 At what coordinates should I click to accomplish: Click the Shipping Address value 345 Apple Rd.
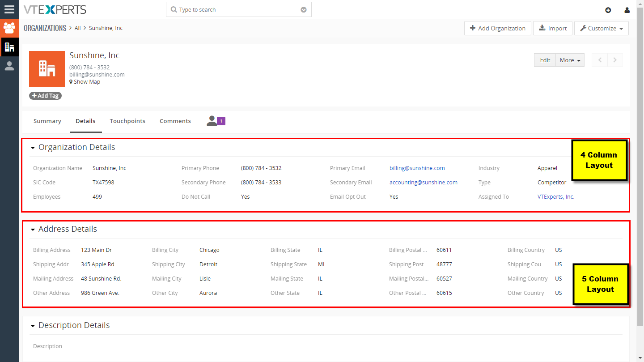98,264
